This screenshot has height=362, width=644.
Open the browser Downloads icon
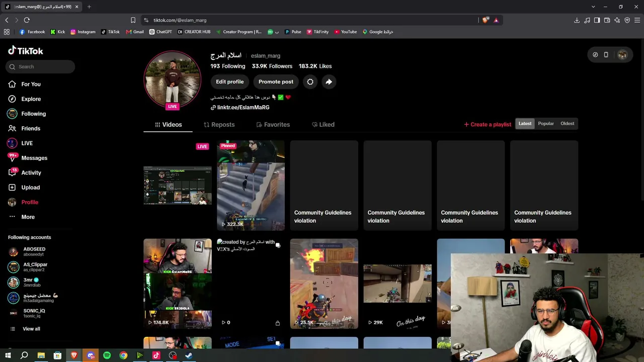coord(577,20)
